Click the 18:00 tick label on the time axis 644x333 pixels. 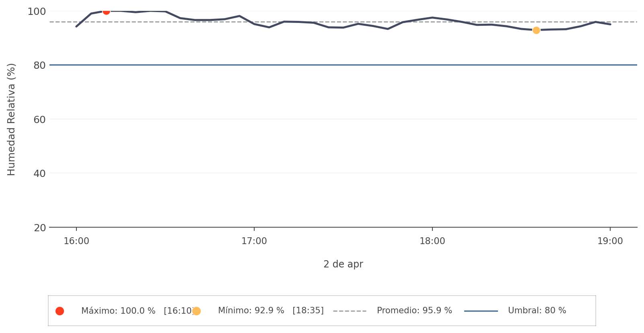(432, 241)
